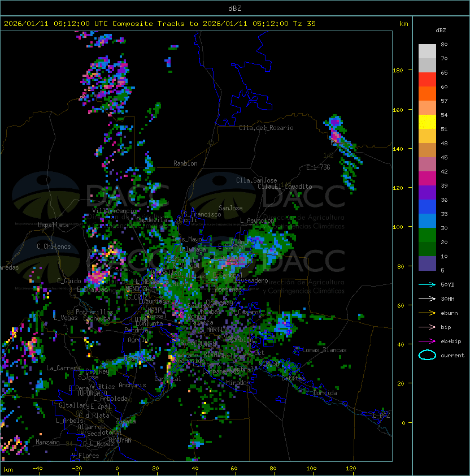Click the pink bip arrow in legend
This screenshot has width=470, height=476.
coord(427,327)
